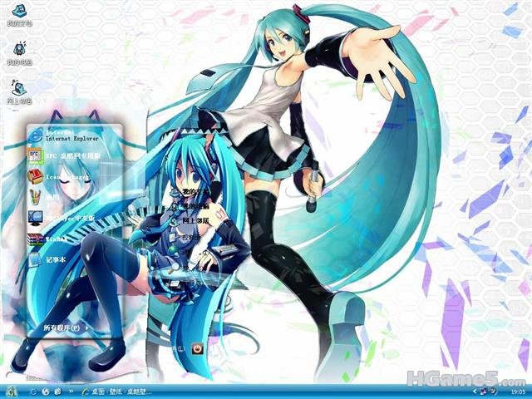This screenshot has width=532, height=399.
Task: Open the 画图 paint program entry
Action: [x=44, y=197]
